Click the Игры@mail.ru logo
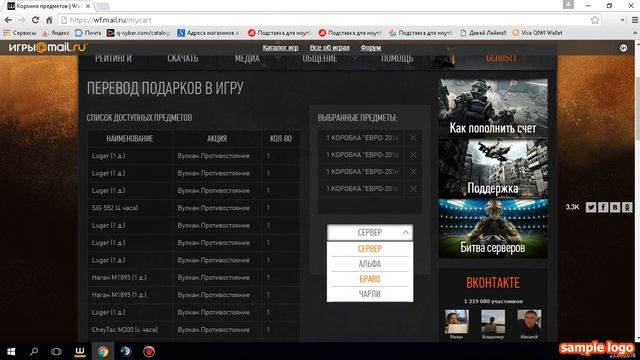This screenshot has height=360, width=640. tap(47, 48)
